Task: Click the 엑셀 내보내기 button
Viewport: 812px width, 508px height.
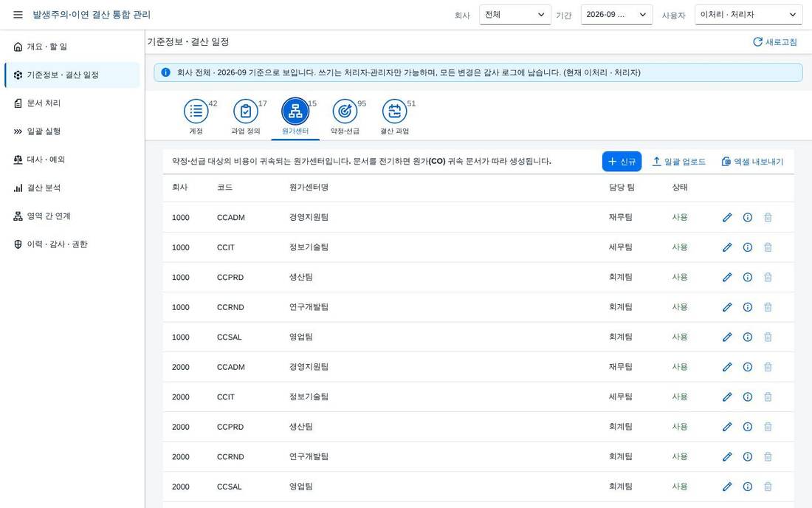Action: [752, 162]
